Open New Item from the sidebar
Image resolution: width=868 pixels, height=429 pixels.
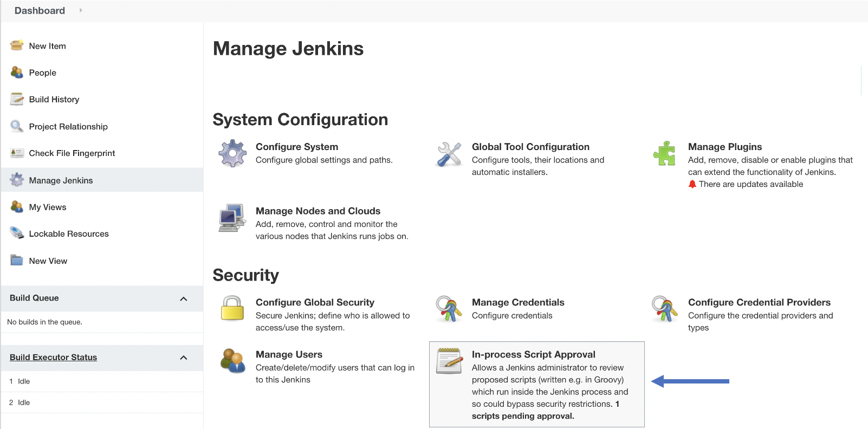click(x=47, y=46)
